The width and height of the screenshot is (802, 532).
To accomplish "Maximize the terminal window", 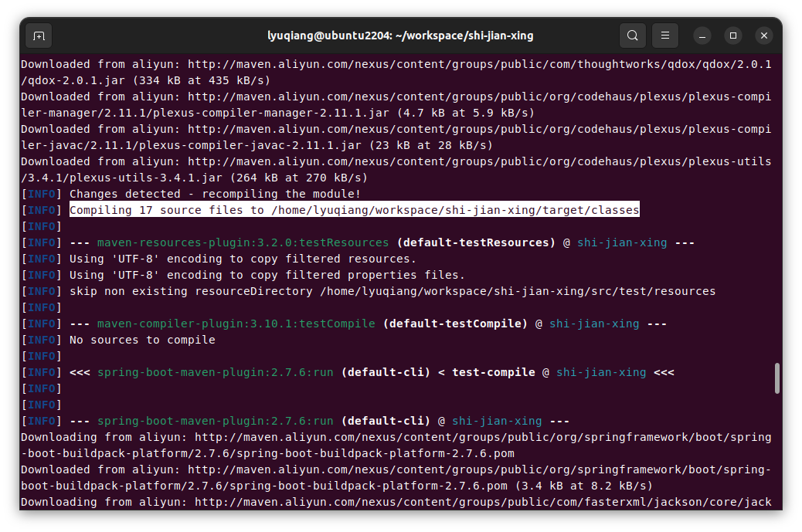I will click(x=733, y=36).
